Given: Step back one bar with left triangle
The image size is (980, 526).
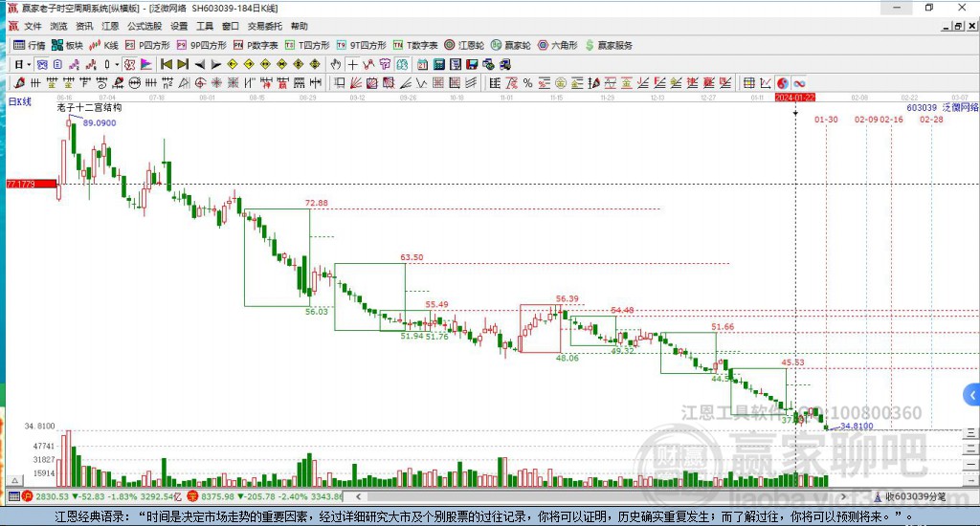Looking at the screenshot, I should (200, 64).
